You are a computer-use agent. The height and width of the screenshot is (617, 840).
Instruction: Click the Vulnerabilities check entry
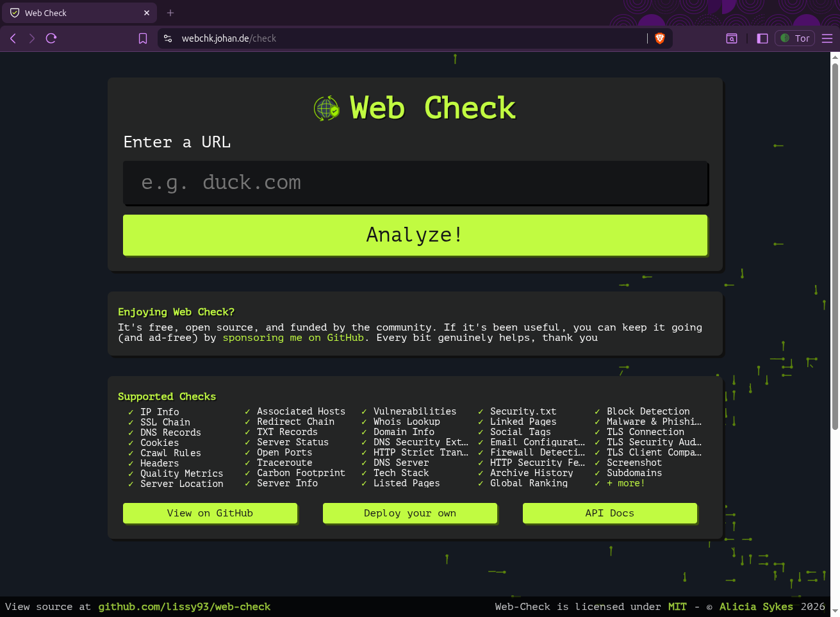[415, 411]
